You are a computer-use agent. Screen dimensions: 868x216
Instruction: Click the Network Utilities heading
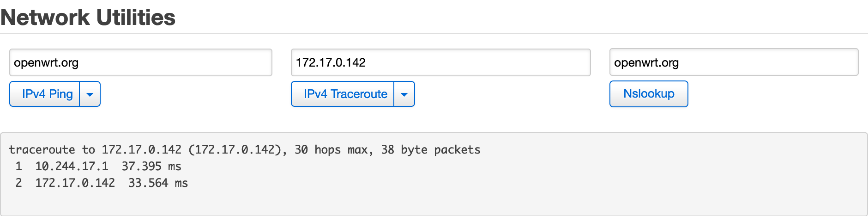88,18
